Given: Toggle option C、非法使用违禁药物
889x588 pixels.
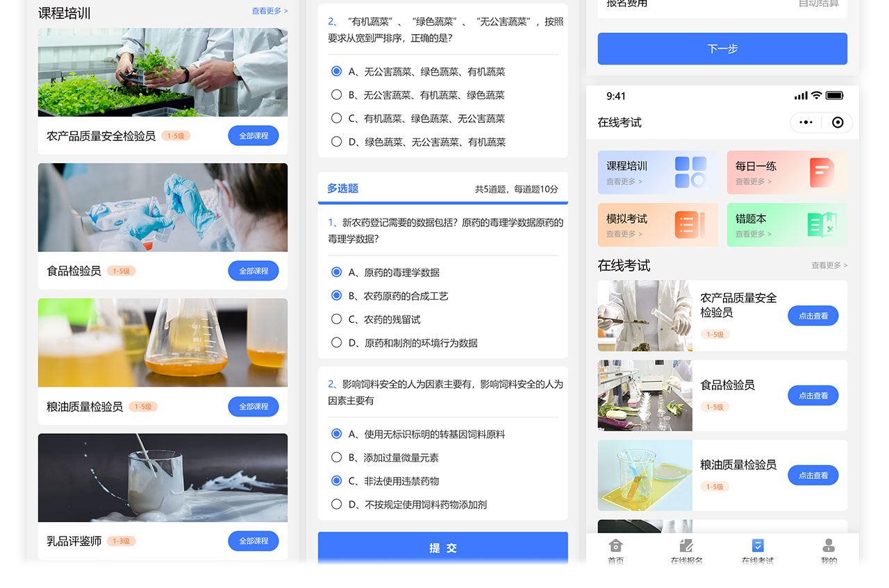Looking at the screenshot, I should [385, 481].
